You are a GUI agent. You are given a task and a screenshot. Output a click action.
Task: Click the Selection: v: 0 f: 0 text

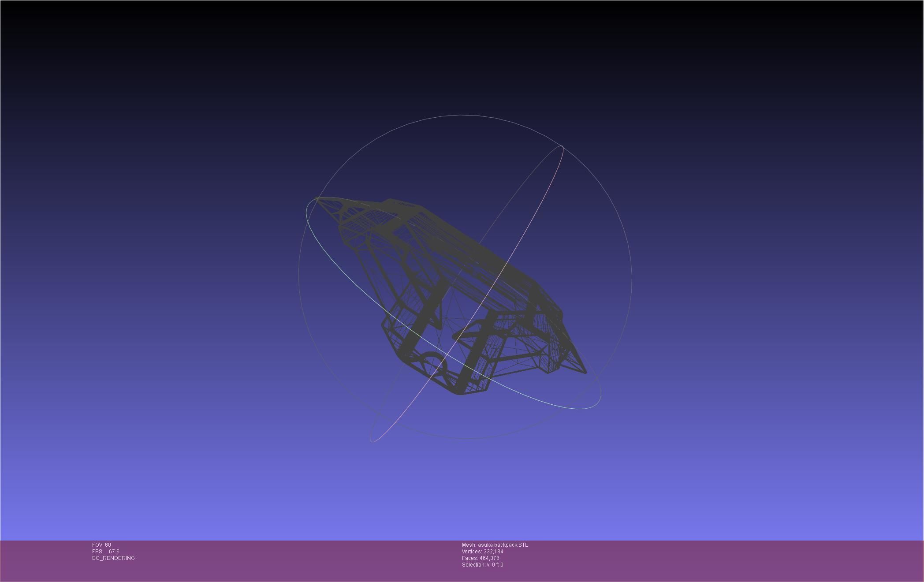click(482, 565)
